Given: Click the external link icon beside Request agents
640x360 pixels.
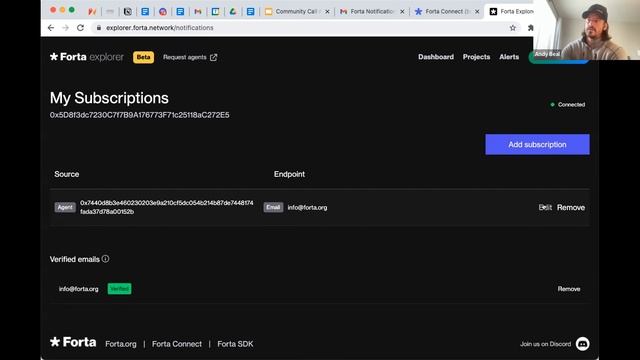Looking at the screenshot, I should pyautogui.click(x=213, y=57).
